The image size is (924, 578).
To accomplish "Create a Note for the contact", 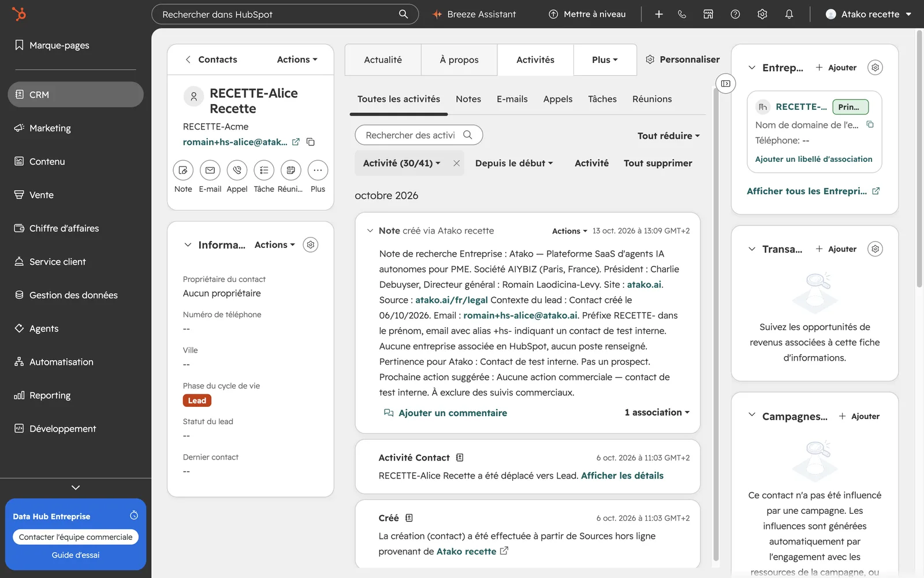I will click(x=183, y=170).
